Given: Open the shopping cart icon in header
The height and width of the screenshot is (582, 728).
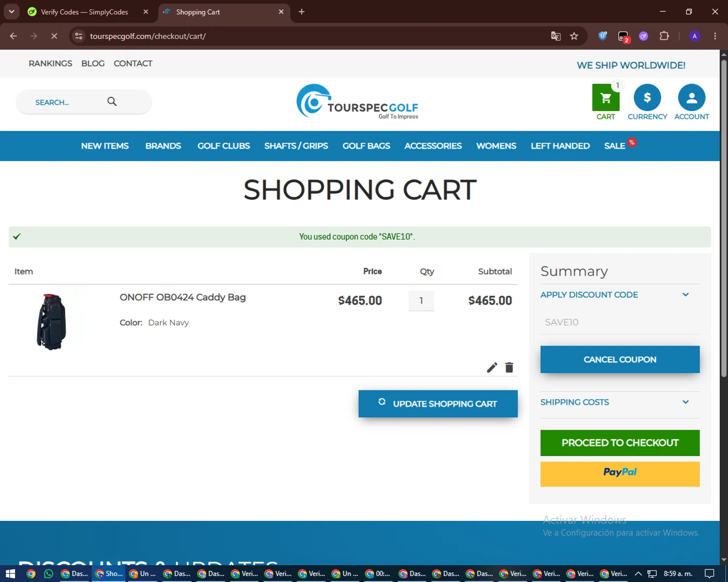Looking at the screenshot, I should point(606,97).
